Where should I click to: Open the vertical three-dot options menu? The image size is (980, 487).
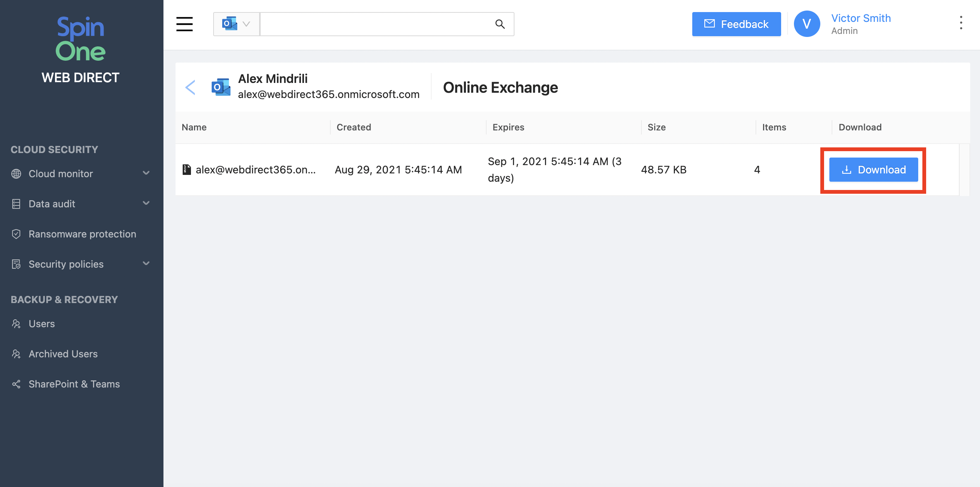(x=960, y=23)
